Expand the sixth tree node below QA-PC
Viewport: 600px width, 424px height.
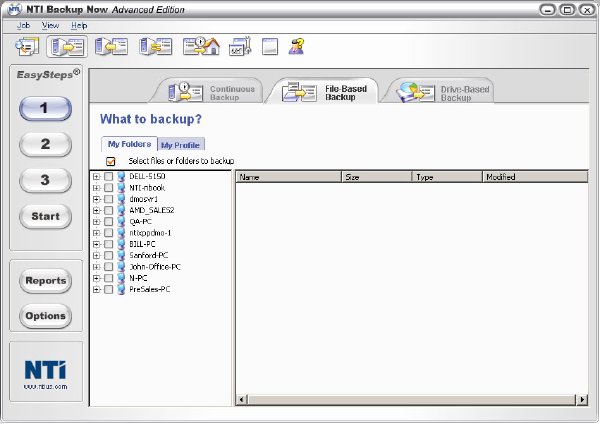point(96,233)
